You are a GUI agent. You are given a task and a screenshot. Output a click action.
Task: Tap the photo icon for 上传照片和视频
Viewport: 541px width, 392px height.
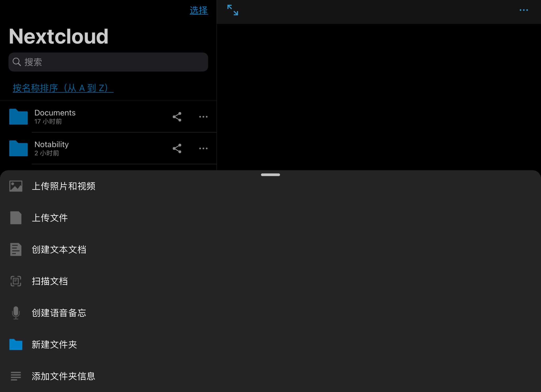[16, 186]
